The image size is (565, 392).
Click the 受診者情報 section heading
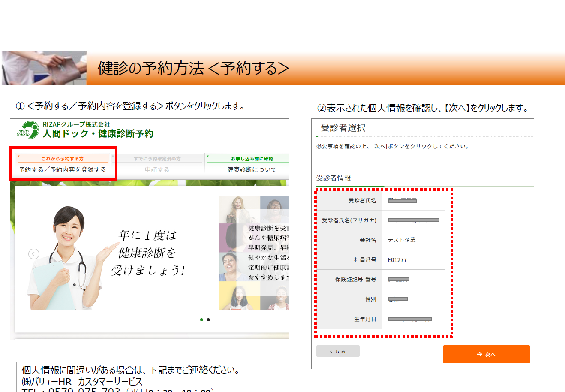(x=334, y=178)
